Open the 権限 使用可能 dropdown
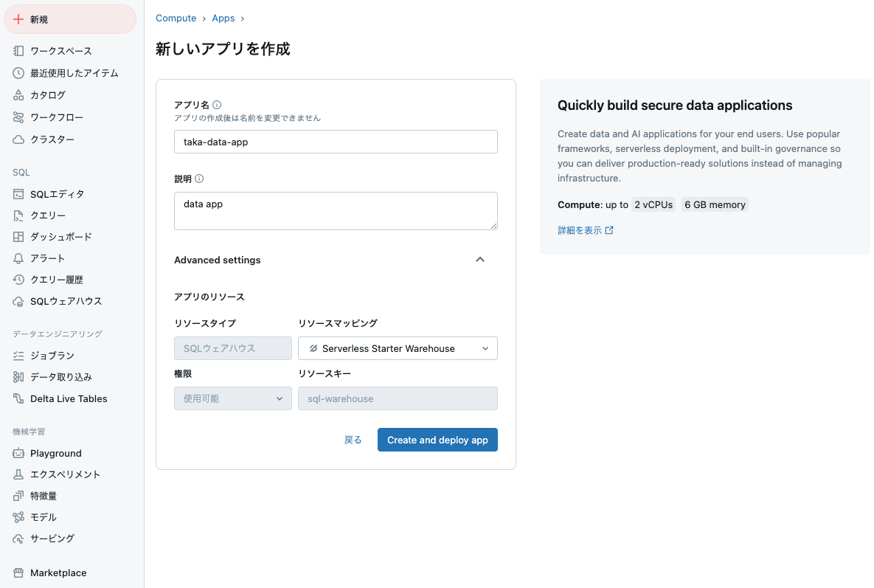Screen dimensions: 874x588 [x=233, y=398]
